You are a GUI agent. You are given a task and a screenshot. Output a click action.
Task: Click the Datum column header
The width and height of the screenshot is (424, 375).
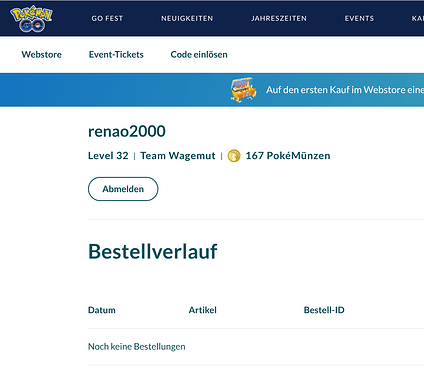pyautogui.click(x=102, y=310)
